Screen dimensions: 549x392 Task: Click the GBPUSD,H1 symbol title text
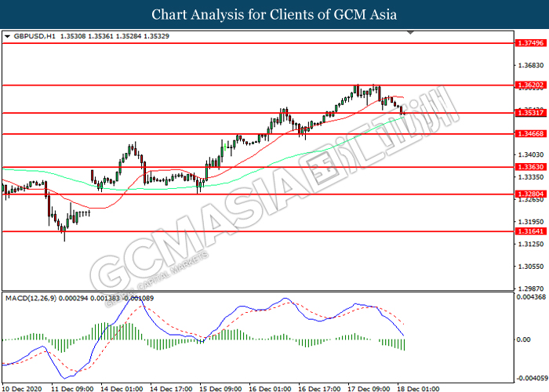[x=35, y=36]
